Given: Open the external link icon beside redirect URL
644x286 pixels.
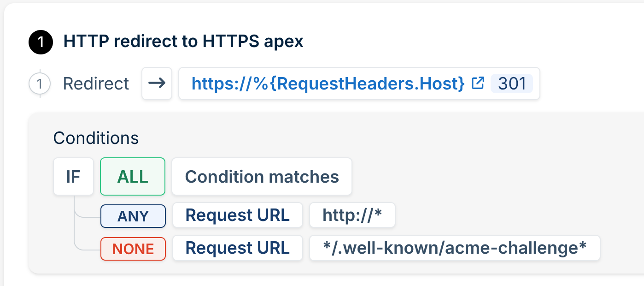Looking at the screenshot, I should pyautogui.click(x=479, y=83).
